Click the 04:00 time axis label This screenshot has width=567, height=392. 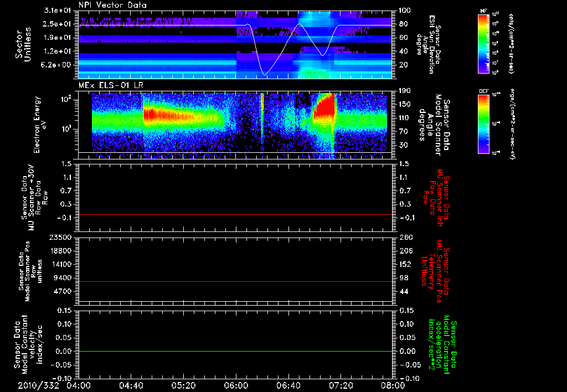coord(79,385)
